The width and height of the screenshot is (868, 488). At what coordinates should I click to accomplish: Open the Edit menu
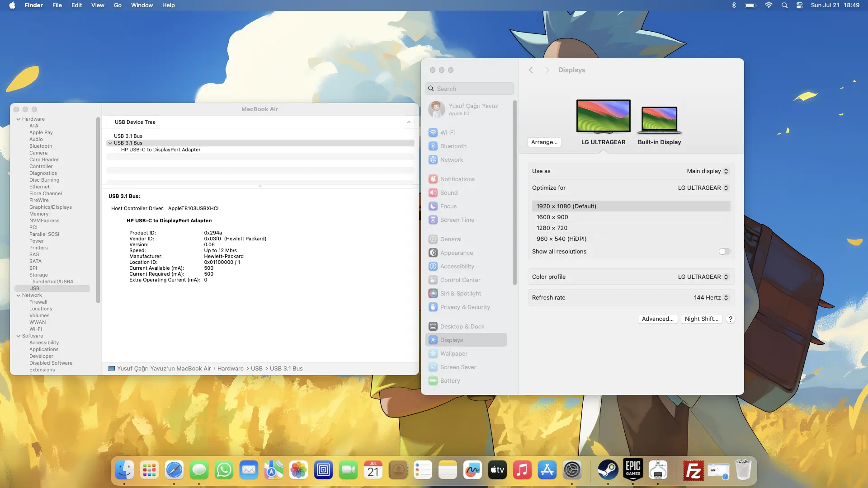tap(76, 5)
